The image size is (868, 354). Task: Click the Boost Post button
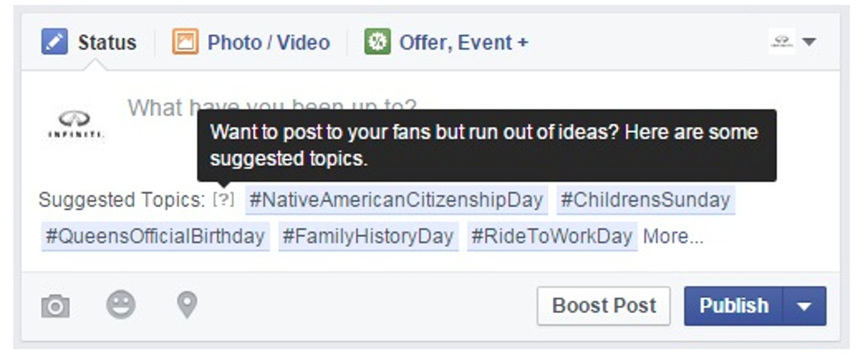coord(604,306)
